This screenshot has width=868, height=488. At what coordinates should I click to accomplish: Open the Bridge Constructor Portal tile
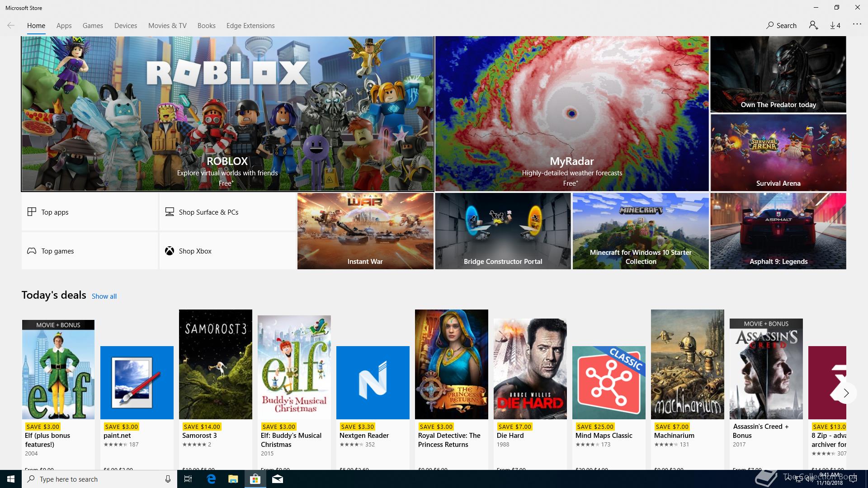point(503,231)
